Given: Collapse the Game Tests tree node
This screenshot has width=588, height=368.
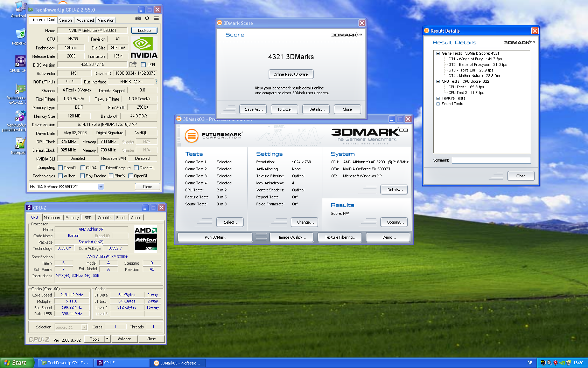Looking at the screenshot, I should [x=438, y=54].
